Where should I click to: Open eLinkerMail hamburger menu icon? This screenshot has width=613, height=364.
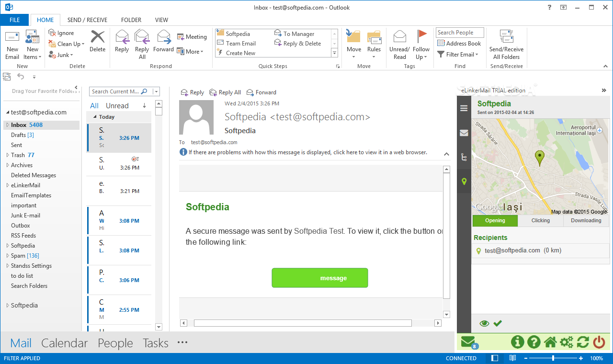point(464,108)
